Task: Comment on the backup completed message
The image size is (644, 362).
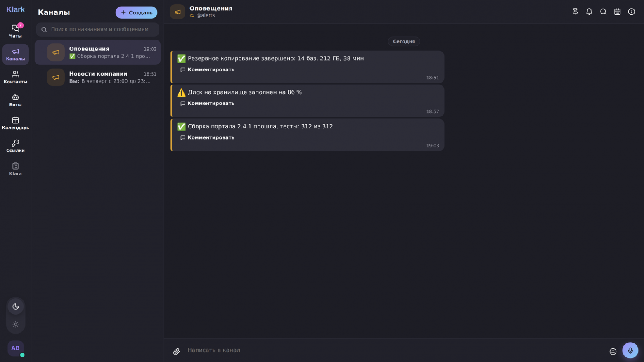Action: [x=207, y=69]
